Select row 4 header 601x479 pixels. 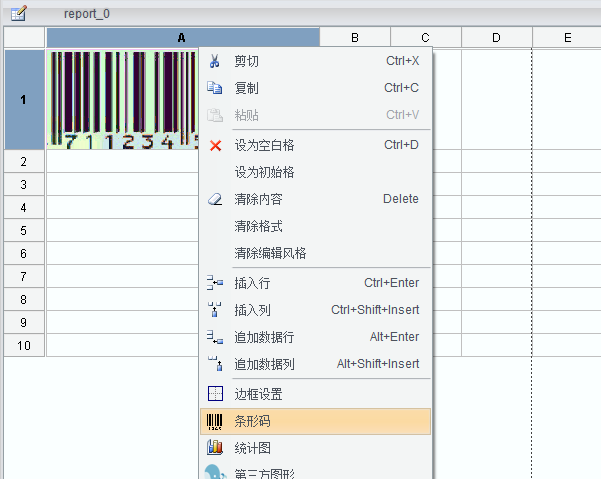(x=24, y=207)
